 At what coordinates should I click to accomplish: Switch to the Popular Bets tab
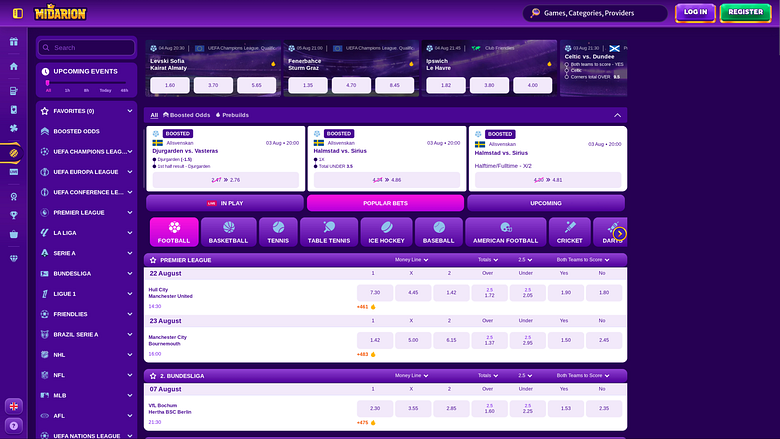click(386, 203)
